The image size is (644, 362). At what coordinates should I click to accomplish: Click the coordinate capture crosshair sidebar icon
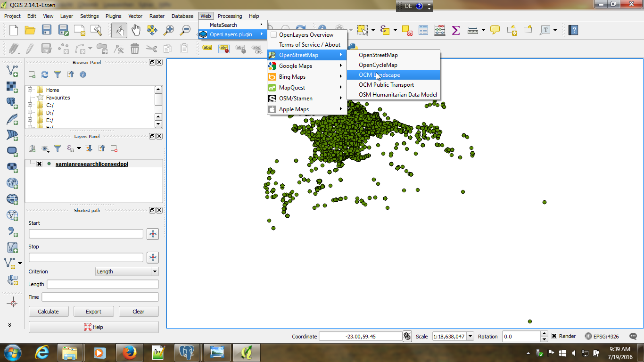pos(12,303)
